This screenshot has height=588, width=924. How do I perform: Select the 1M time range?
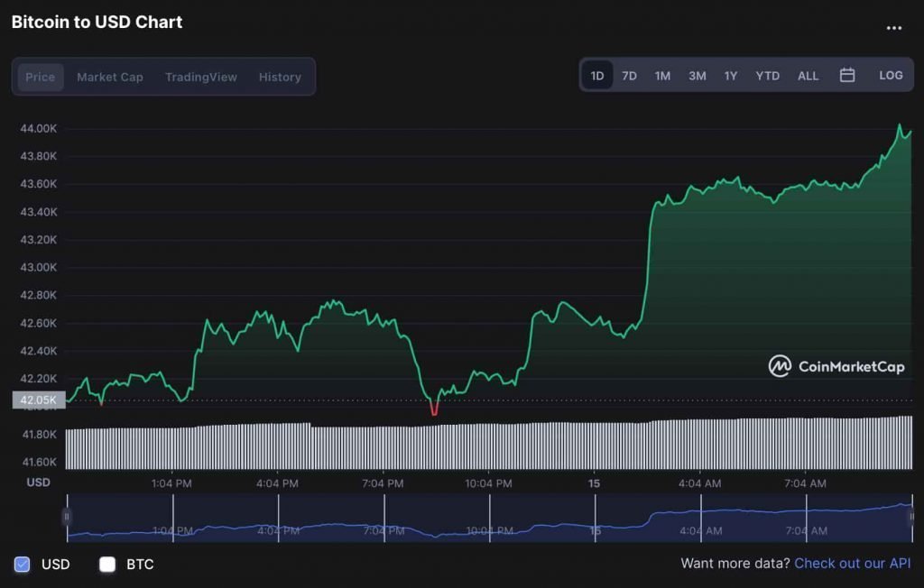pyautogui.click(x=662, y=76)
